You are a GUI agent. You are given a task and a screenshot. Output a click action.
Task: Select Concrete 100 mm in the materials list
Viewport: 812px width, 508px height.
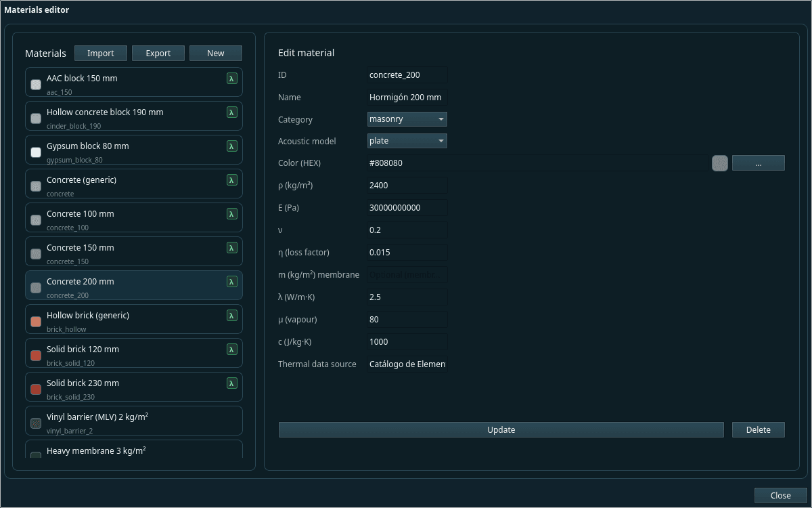point(134,217)
